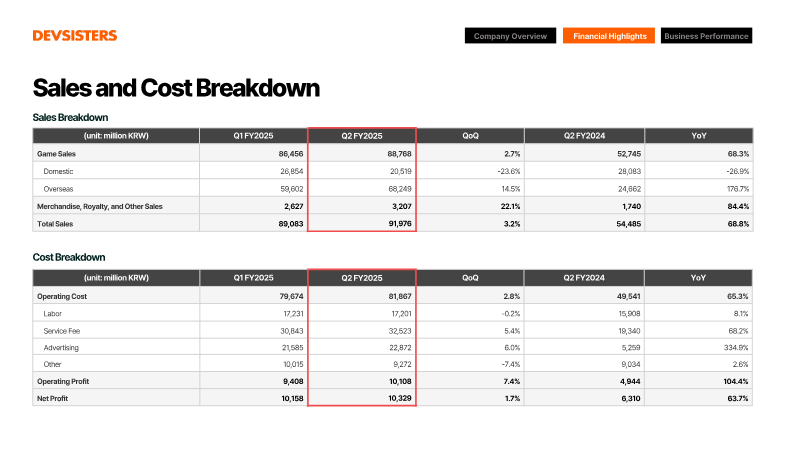Select the YoY header in cost table
The height and width of the screenshot is (450, 800).
coord(698,278)
